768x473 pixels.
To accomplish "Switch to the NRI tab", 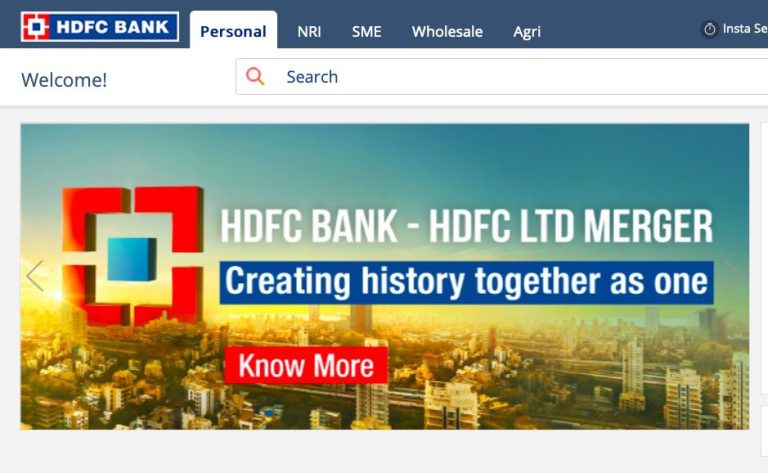I will pyautogui.click(x=309, y=32).
